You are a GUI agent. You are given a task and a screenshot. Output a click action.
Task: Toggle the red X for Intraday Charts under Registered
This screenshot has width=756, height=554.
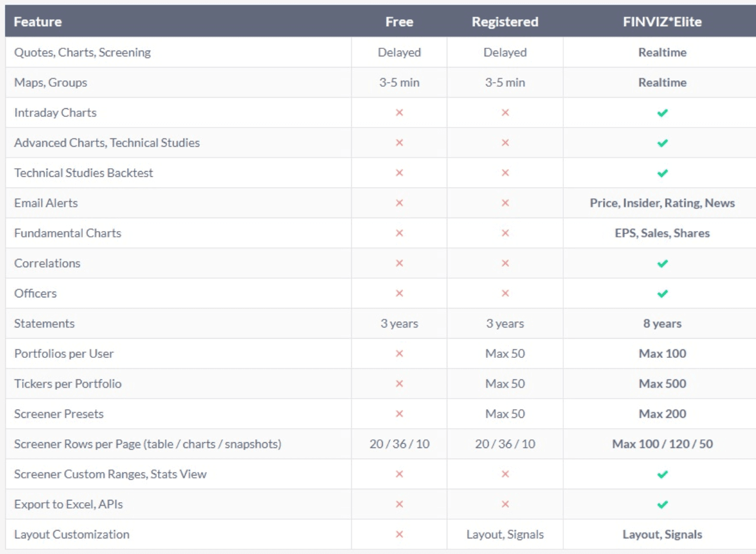[504, 112]
